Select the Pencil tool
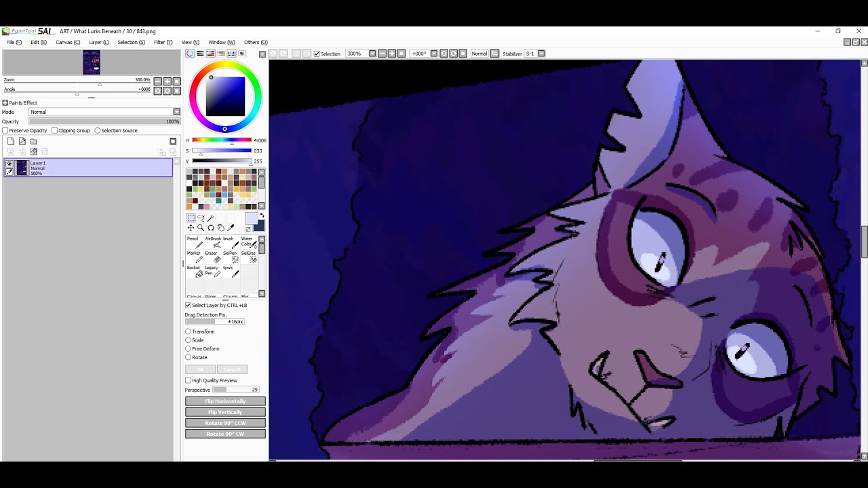Image resolution: width=868 pixels, height=488 pixels. 194,243
